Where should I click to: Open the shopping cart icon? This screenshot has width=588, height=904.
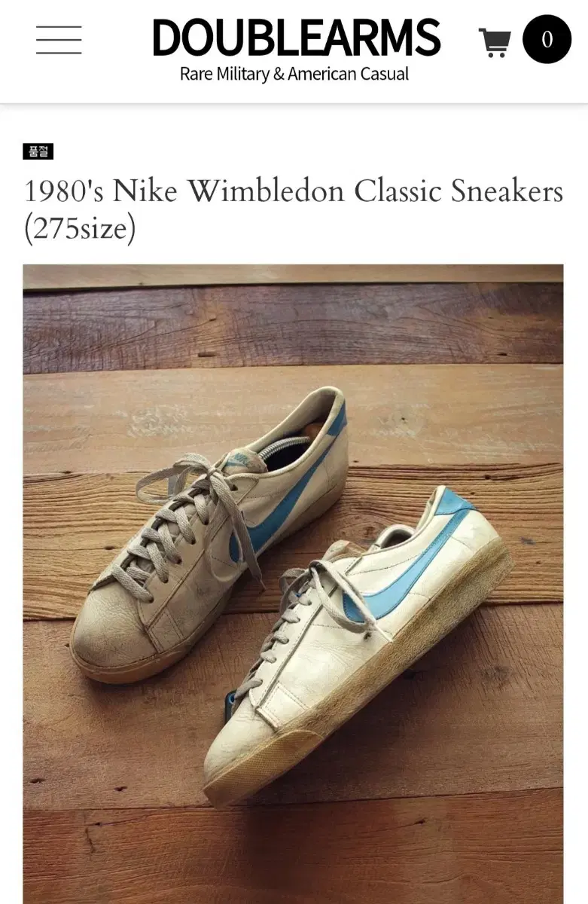click(495, 42)
